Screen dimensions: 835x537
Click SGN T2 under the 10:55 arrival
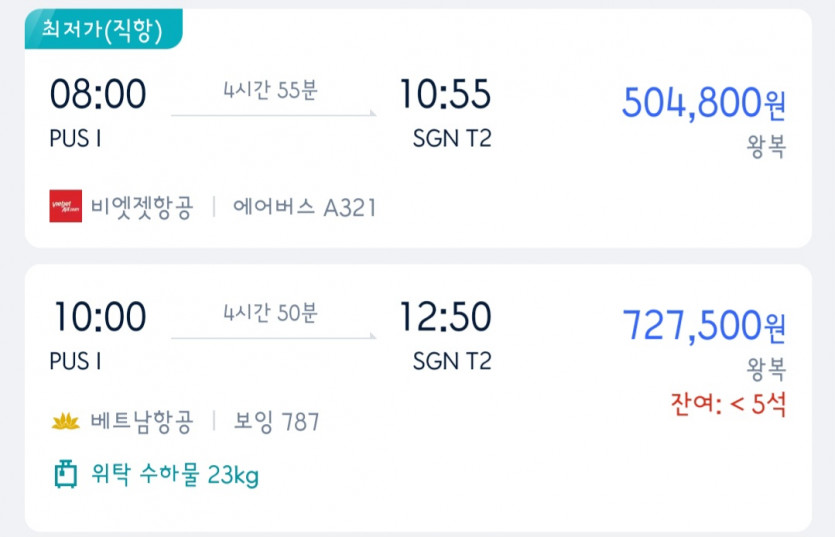(452, 139)
